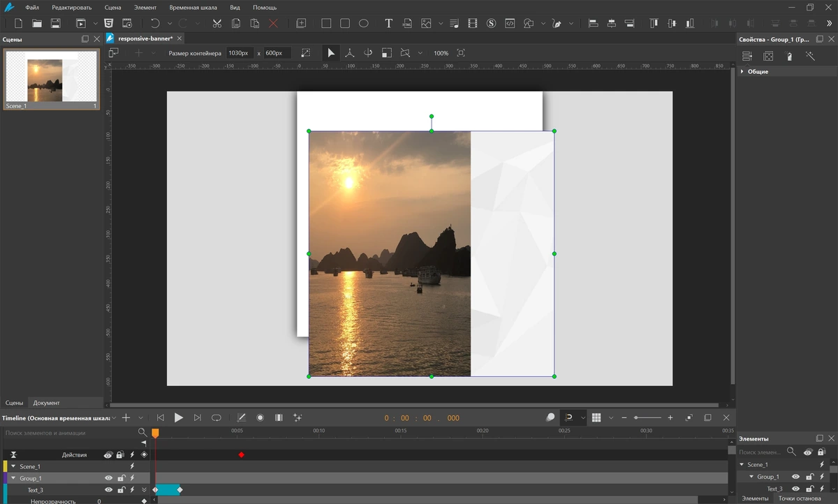
Task: Open the Временная шкала menu
Action: (193, 7)
